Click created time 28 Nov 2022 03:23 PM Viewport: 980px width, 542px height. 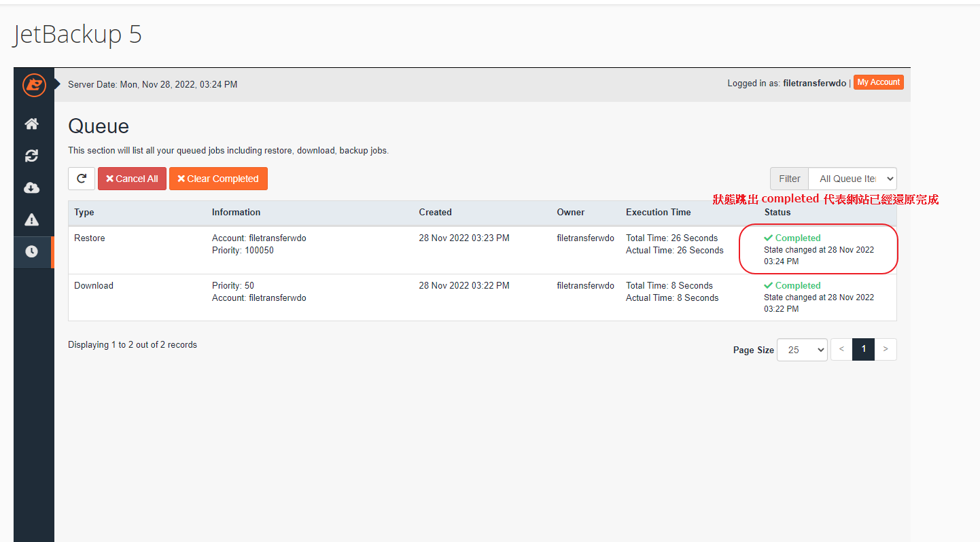point(464,238)
